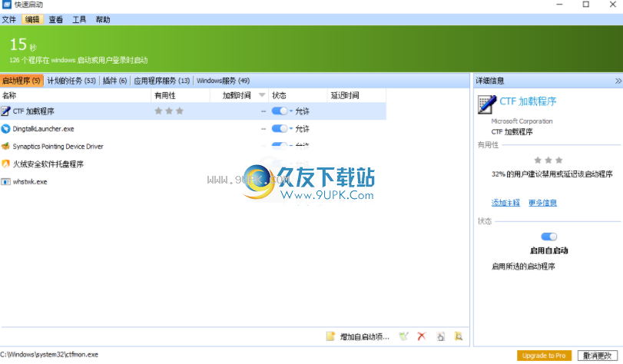Image resolution: width=623 pixels, height=364 pixels.
Task: Click the 15 秒 boot time in the banner
Action: coord(23,45)
